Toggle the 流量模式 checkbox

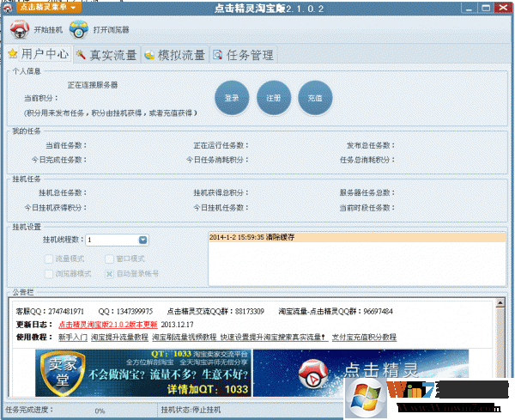tap(48, 258)
